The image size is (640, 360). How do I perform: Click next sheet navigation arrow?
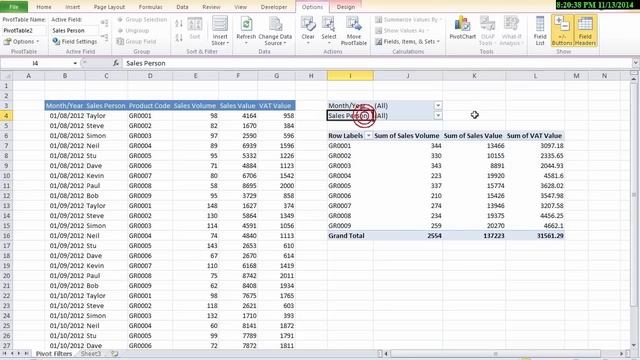tap(19, 353)
